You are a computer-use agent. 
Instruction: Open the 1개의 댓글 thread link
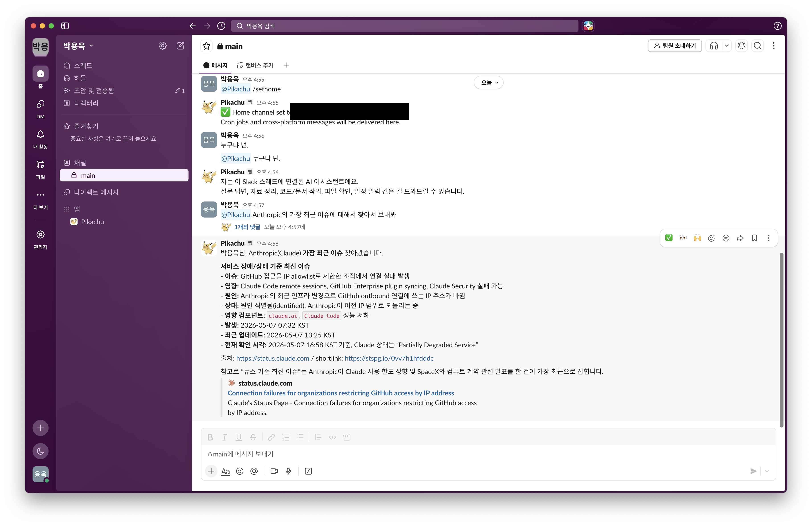[x=247, y=227]
